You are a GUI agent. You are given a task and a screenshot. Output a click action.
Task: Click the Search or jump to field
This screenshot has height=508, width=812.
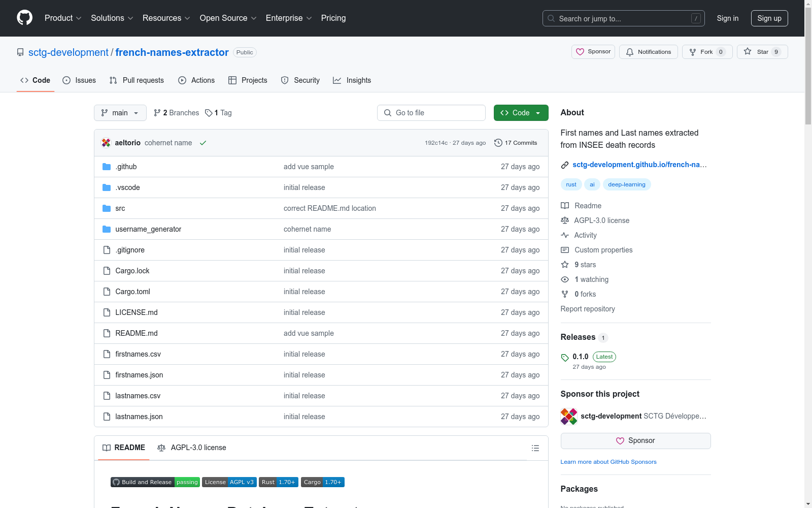[624, 18]
